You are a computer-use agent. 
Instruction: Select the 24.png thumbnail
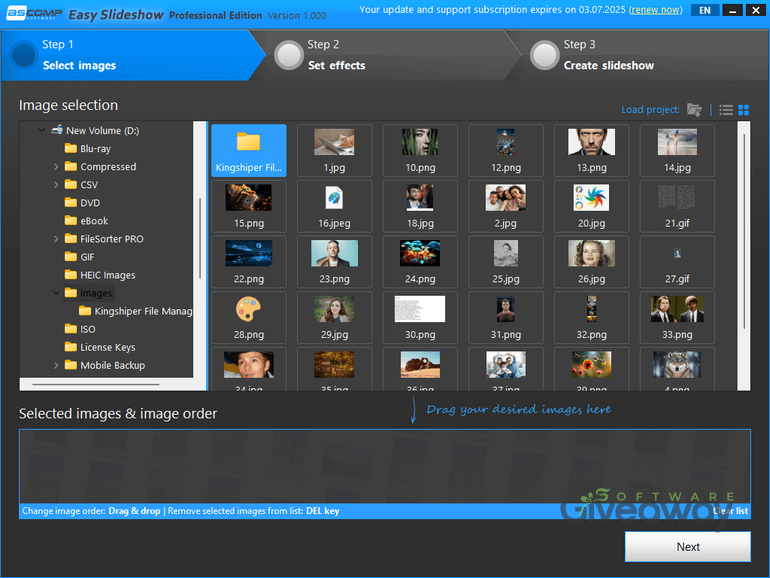pos(420,262)
